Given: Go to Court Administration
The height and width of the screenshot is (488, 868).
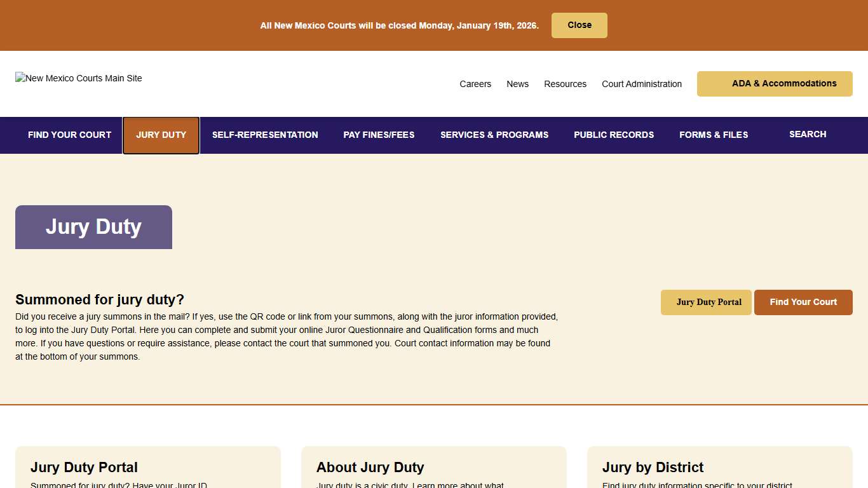Looking at the screenshot, I should point(641,83).
